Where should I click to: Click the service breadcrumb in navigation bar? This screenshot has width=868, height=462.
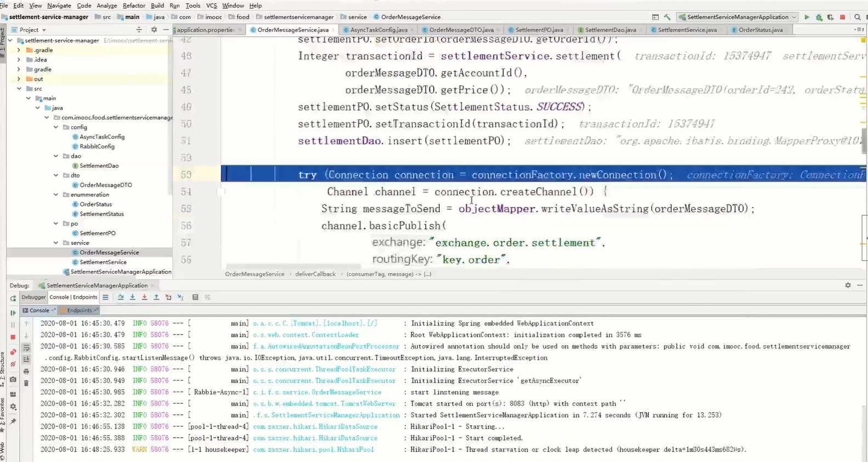[357, 17]
